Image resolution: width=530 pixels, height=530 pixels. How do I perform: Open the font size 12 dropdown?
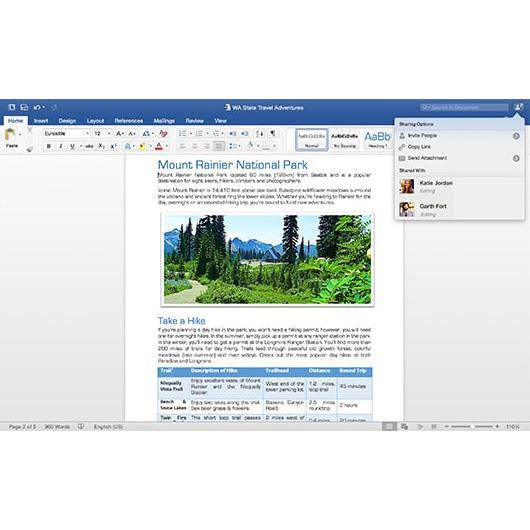tap(102, 134)
